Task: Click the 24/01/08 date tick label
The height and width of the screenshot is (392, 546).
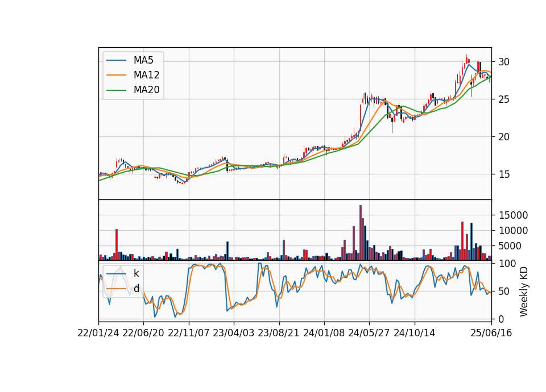Action: 324,333
